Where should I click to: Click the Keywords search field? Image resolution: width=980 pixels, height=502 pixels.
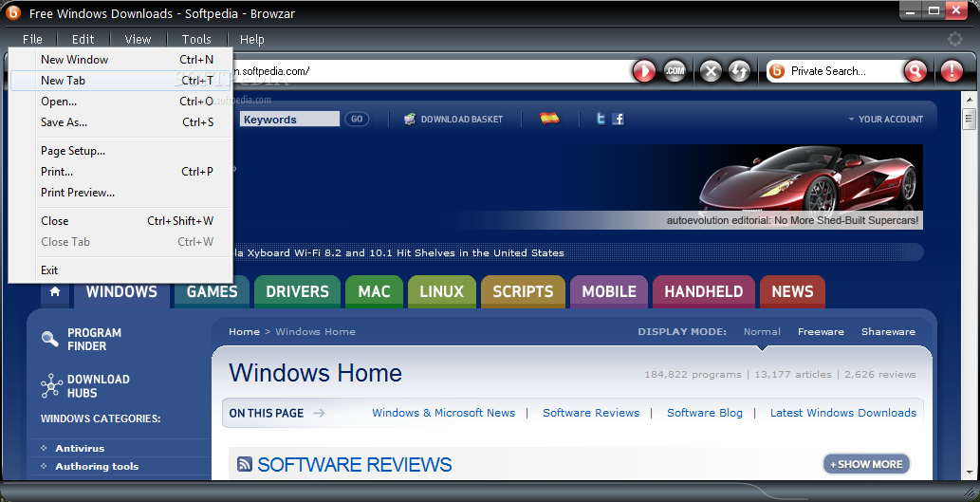289,119
